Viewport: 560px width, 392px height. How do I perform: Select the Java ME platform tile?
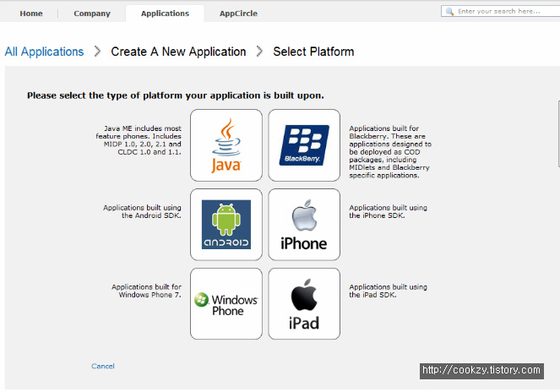[x=226, y=145]
